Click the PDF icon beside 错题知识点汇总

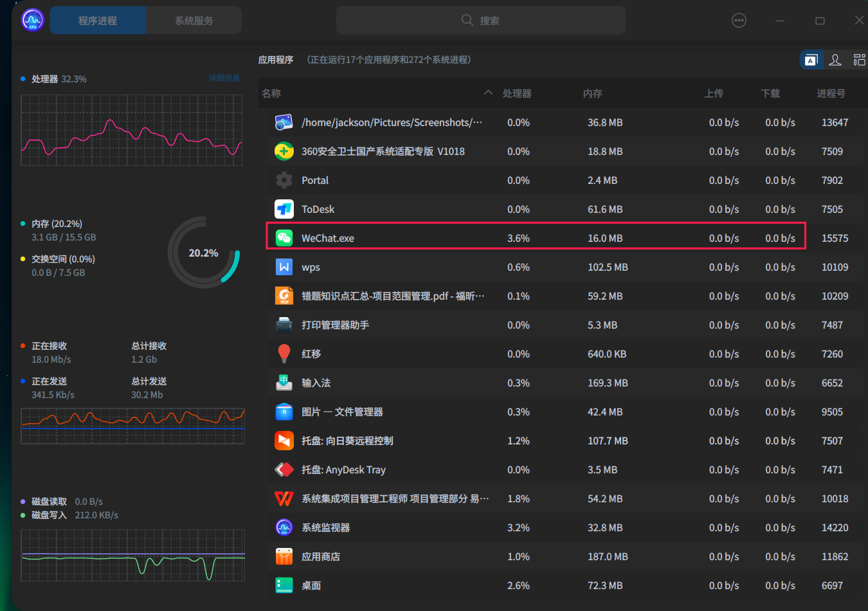284,295
